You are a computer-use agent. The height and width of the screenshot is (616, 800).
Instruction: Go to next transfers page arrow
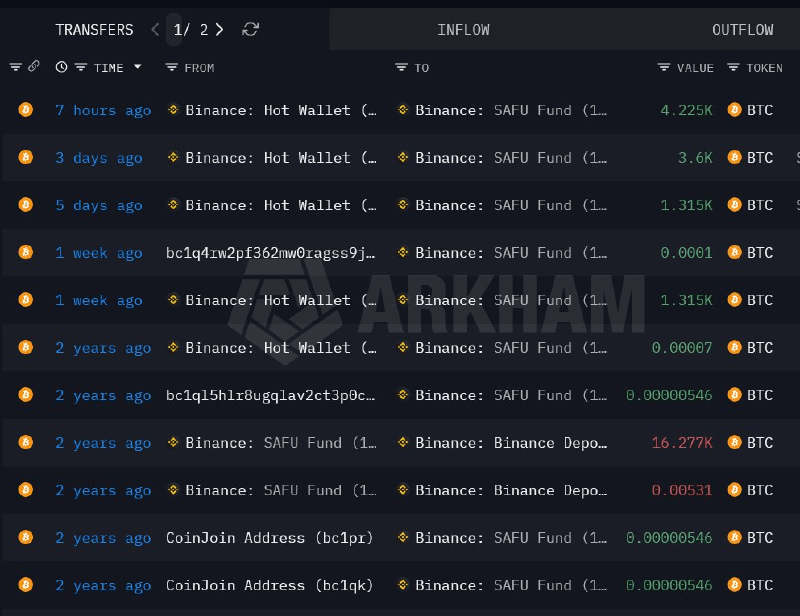219,30
